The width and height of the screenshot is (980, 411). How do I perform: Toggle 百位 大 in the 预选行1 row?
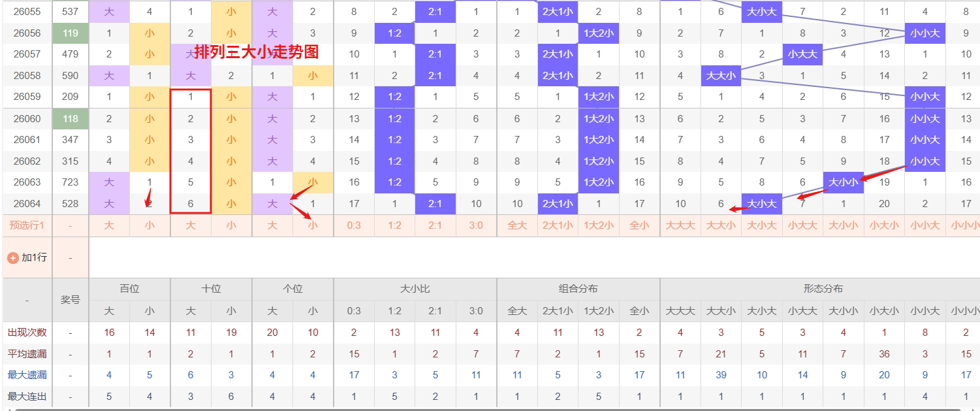(109, 225)
